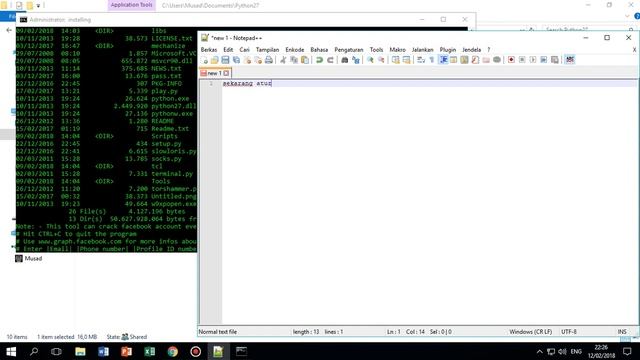Click the Paste toolbar icon

305,60
